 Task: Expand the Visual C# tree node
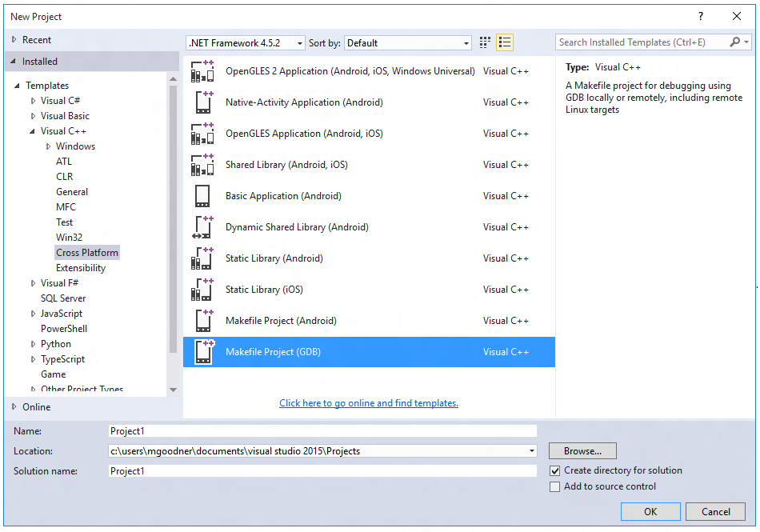click(34, 101)
